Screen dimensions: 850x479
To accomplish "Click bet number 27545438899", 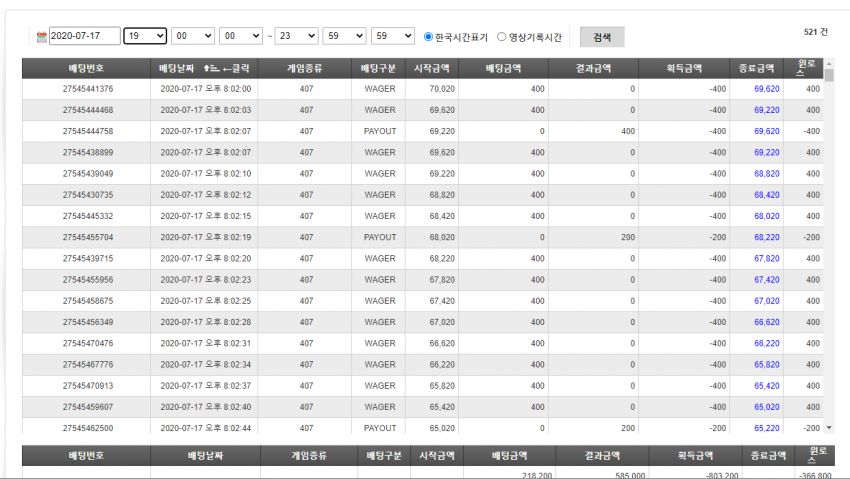I will click(x=88, y=152).
